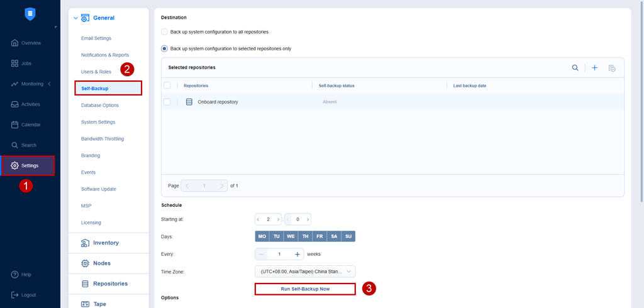Screen dimensions: 644x308
Task: Increase the starting minute value
Action: tap(308, 219)
